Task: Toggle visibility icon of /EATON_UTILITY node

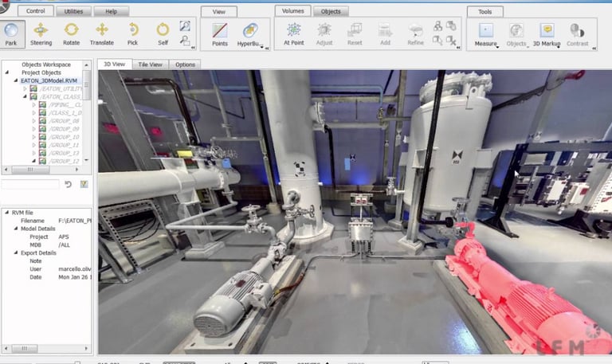Action: pos(33,89)
